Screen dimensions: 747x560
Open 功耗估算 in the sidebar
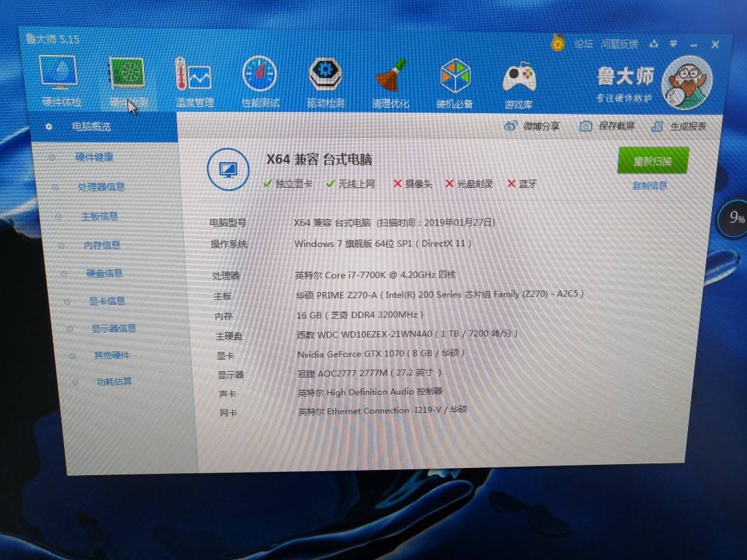click(x=114, y=381)
